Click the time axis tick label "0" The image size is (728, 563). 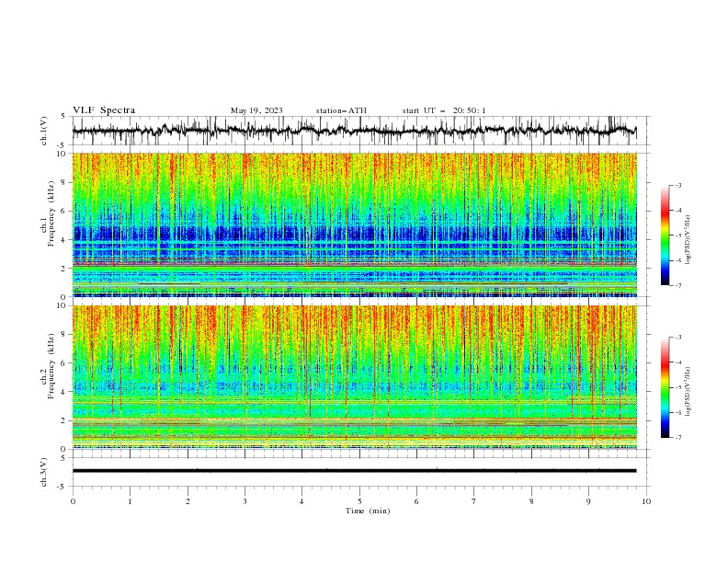point(73,501)
